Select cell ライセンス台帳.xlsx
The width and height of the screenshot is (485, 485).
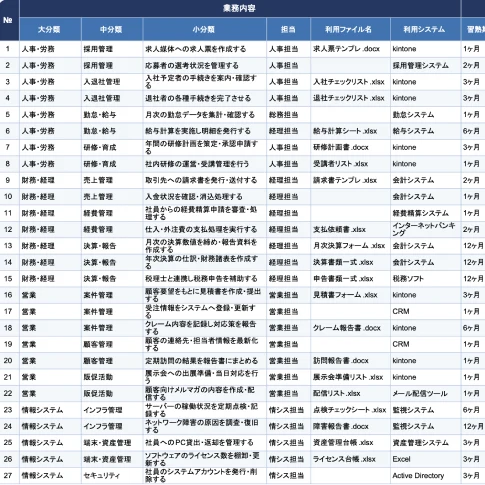point(350,459)
